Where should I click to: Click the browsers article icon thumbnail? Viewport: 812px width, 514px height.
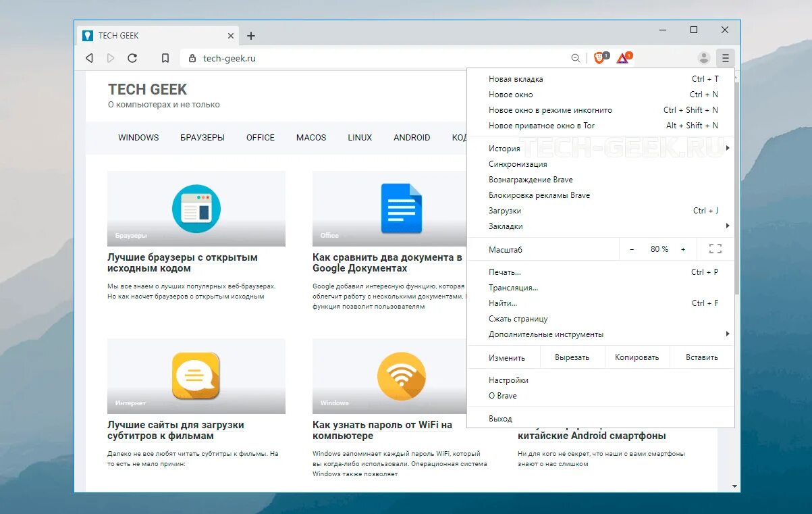click(x=196, y=208)
